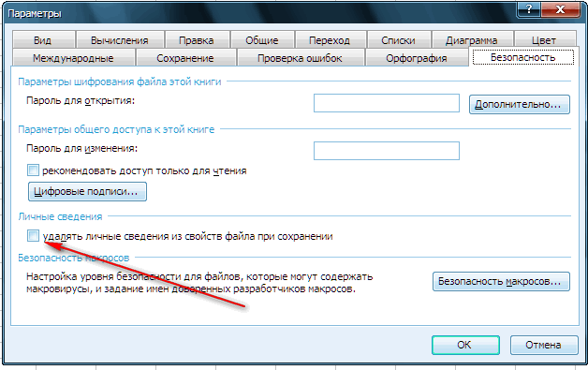This screenshot has height=370, width=588.
Task: Switch to the Вычисления tab
Action: pyautogui.click(x=120, y=39)
